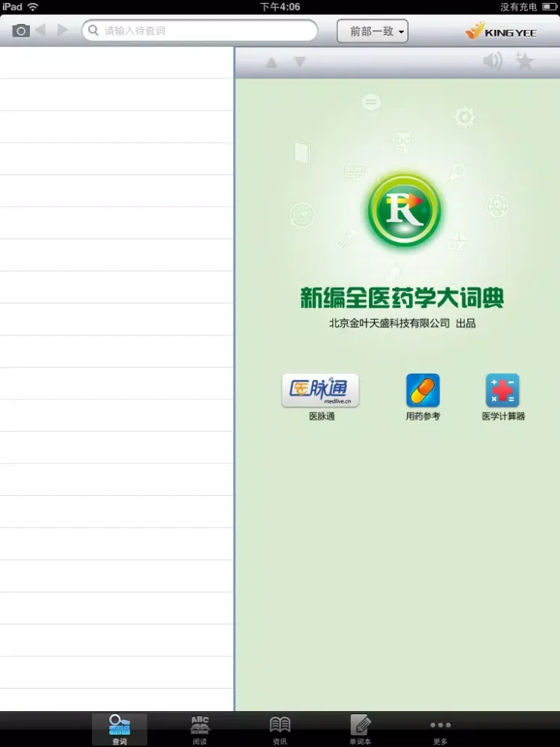Click the 新编全医药学大词典 title
Screen dimensions: 560x747
pos(402,298)
